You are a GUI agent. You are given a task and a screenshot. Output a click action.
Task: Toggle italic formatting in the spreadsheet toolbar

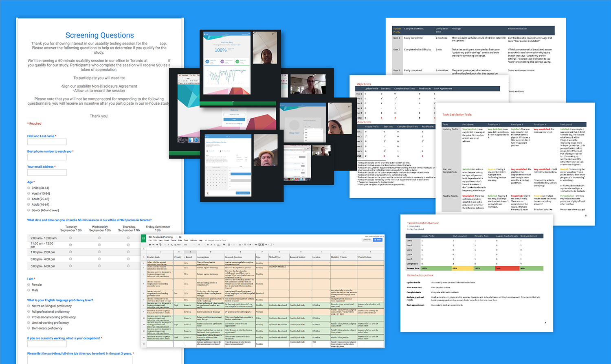211,245
